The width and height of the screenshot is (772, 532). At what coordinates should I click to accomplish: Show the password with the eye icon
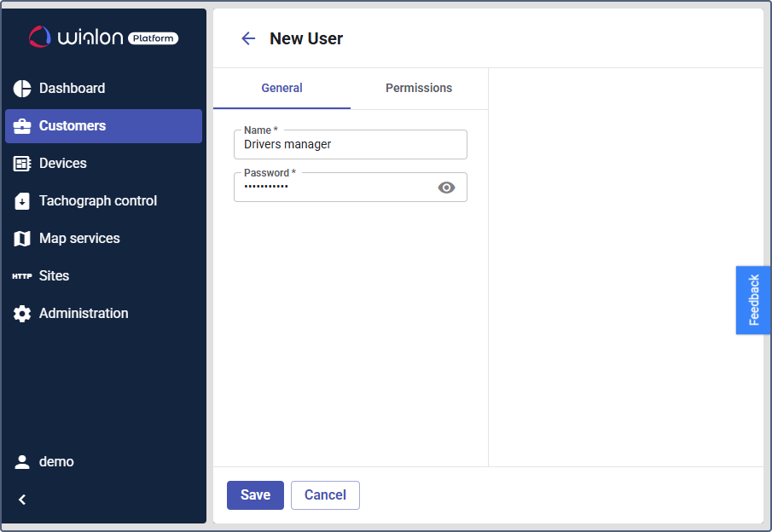pos(446,188)
